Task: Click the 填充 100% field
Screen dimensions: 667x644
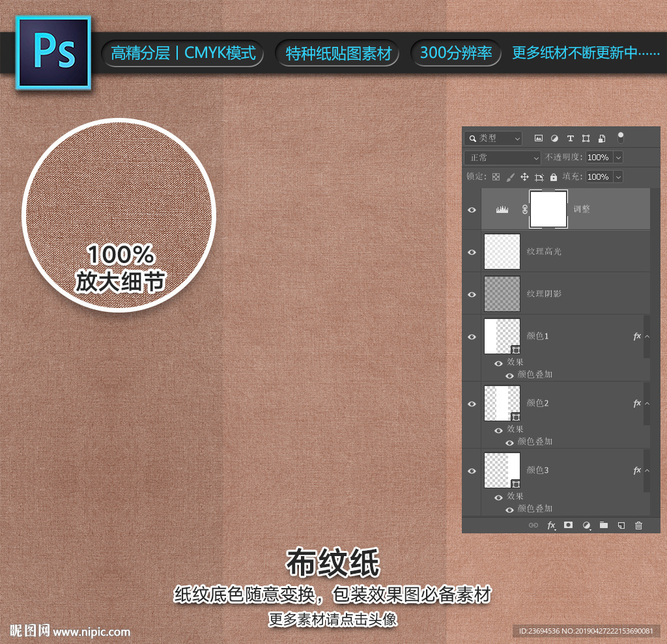Action: click(599, 176)
